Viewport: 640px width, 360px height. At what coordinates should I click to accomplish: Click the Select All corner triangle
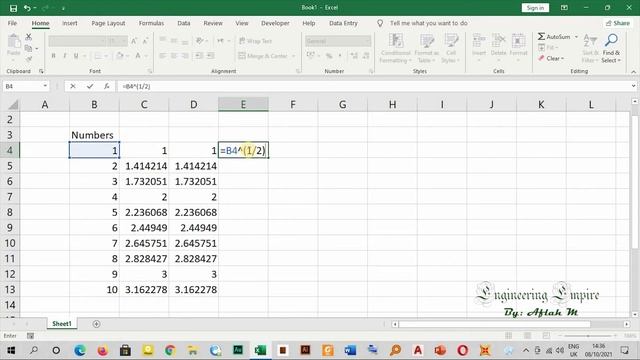pyautogui.click(x=13, y=105)
